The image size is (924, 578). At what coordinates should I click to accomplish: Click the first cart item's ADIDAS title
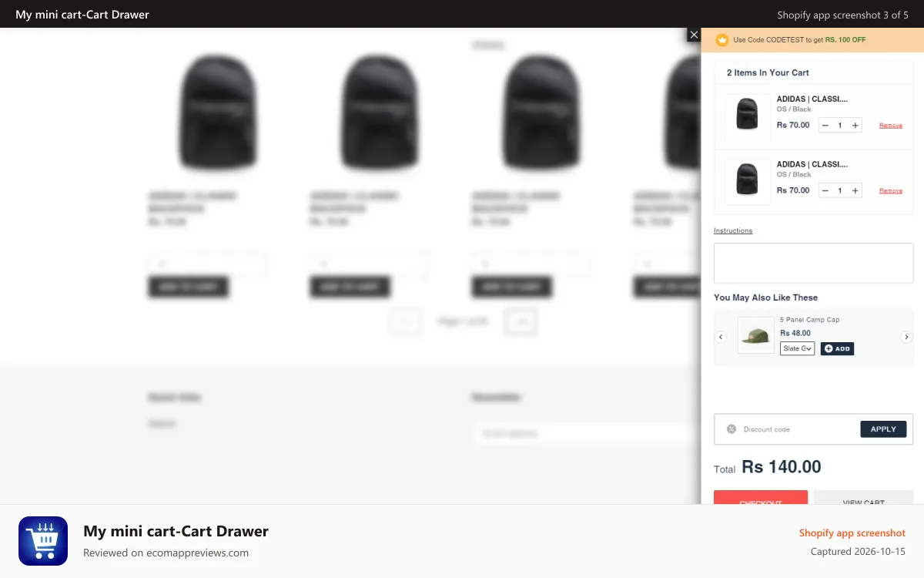coord(812,99)
